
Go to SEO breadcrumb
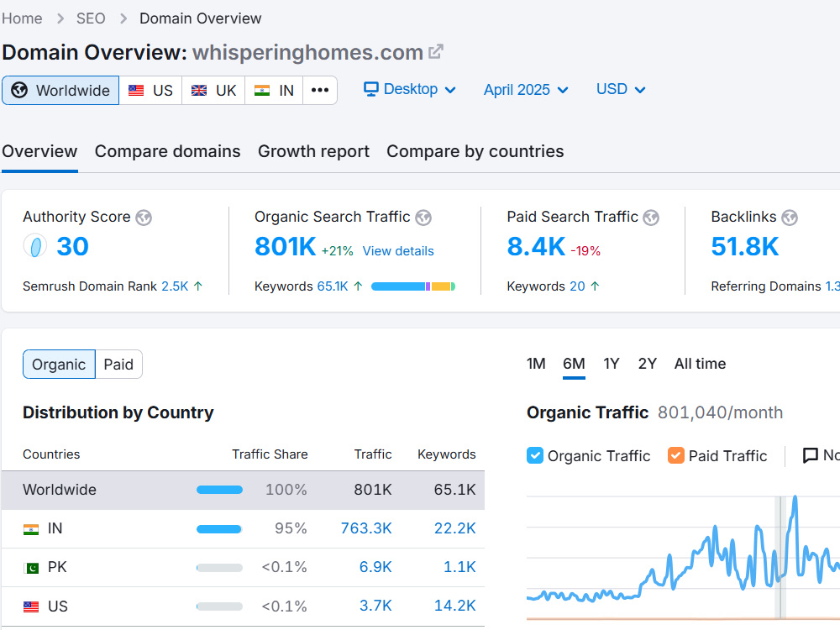(x=91, y=18)
